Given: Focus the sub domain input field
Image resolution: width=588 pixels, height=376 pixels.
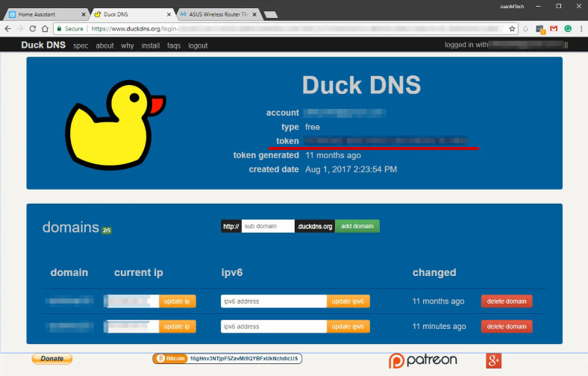Looking at the screenshot, I should (x=268, y=226).
